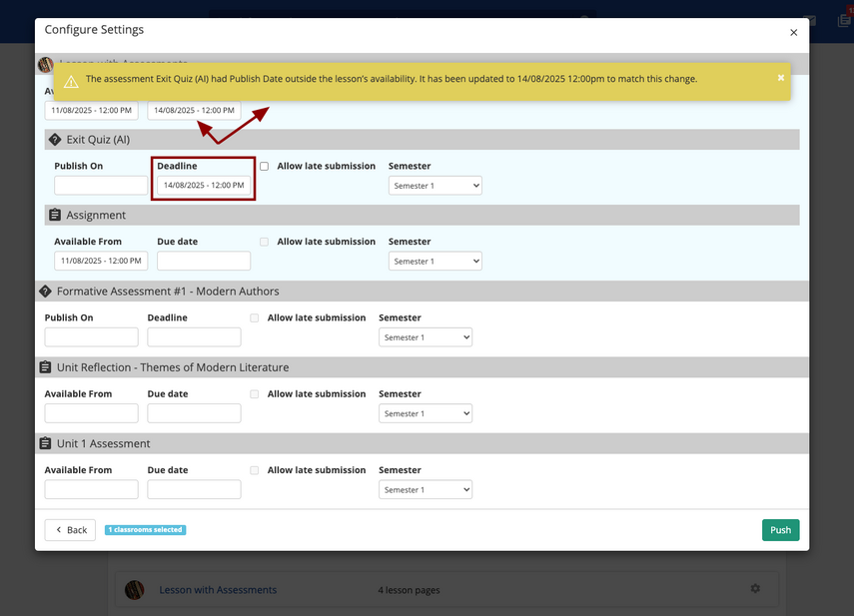Toggle Allow late submission for Assignment

264,242
